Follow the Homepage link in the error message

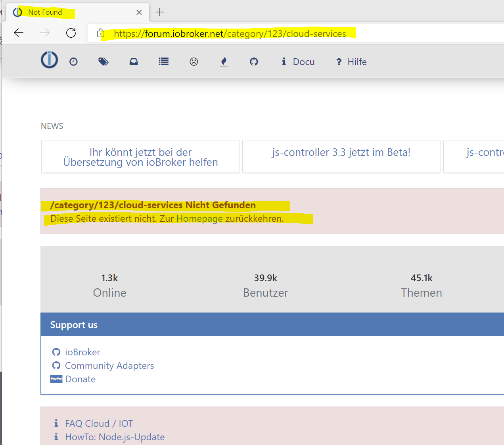click(199, 219)
